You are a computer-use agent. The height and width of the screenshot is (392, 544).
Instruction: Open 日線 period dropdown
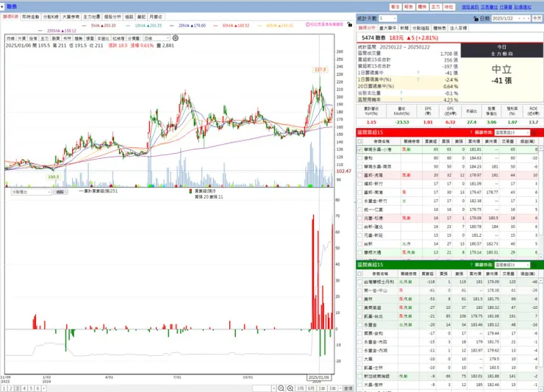pyautogui.click(x=157, y=38)
